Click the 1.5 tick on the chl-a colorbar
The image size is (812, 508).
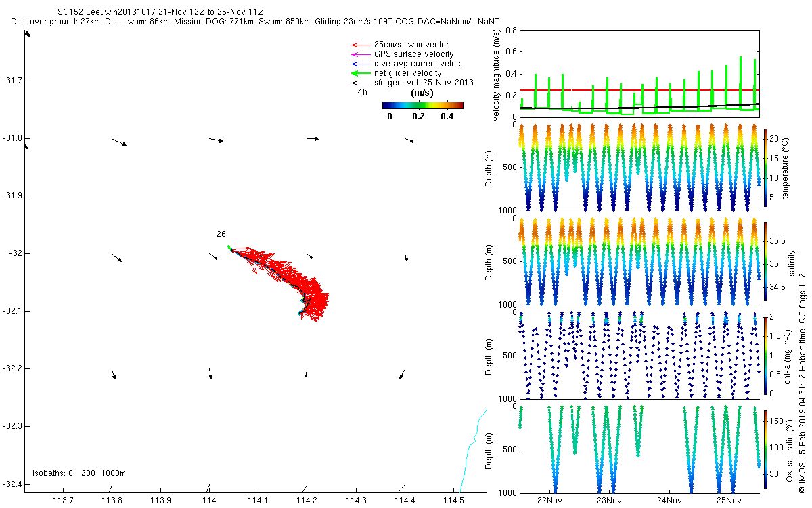(777, 336)
